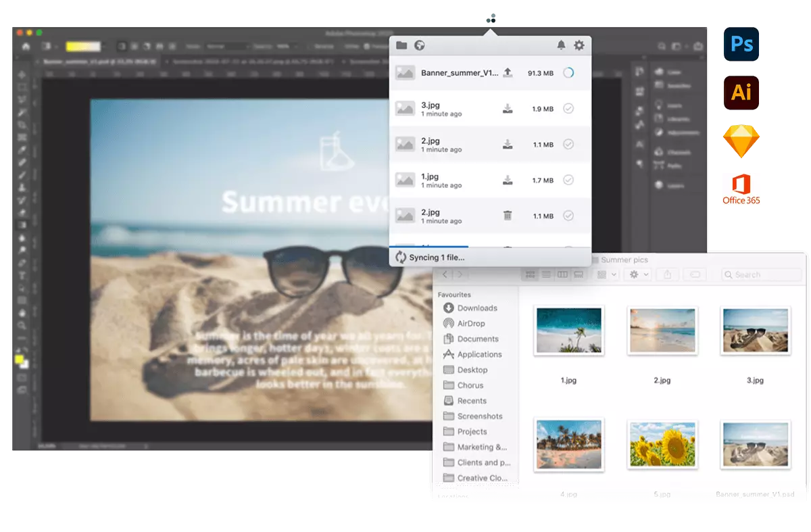Go back in Finder window
Viewport: 811px width, 532px height.
click(x=445, y=274)
